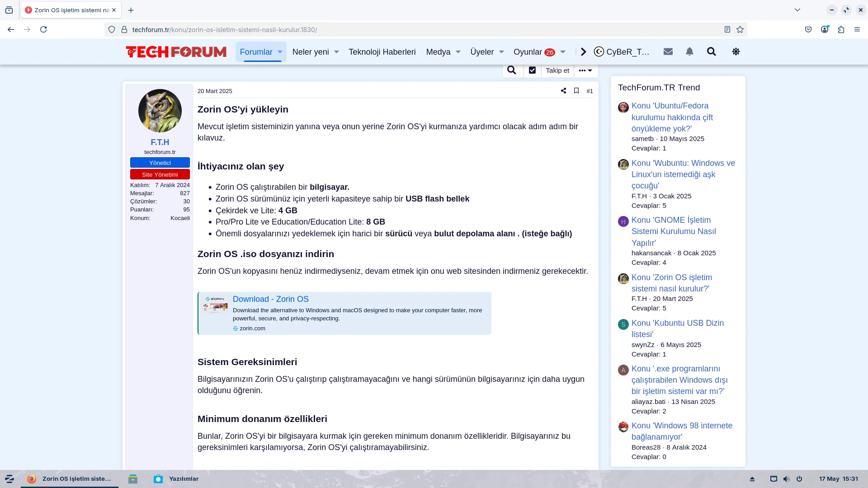The height and width of the screenshot is (488, 868).
Task: Open browser extensions icon
Action: point(841,29)
